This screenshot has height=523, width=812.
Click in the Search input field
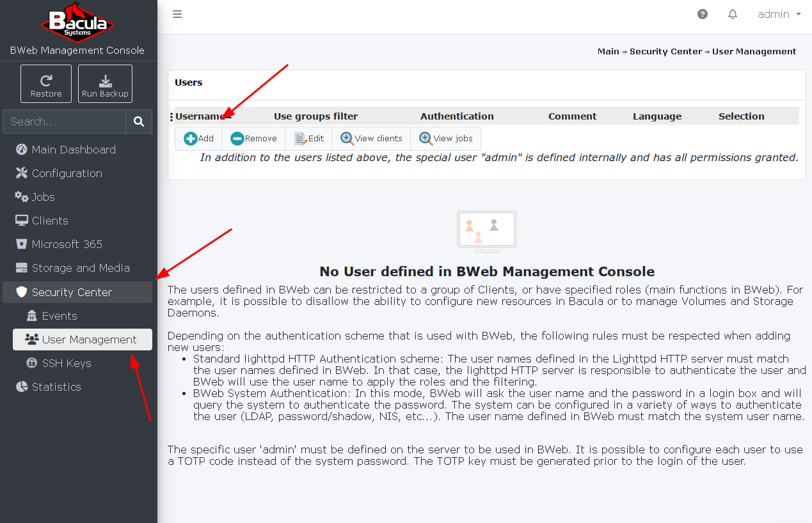coord(64,121)
